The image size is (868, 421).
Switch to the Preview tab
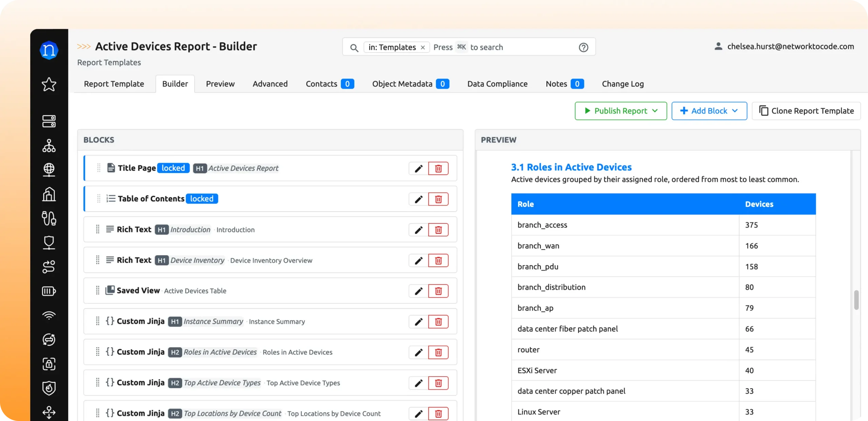(x=220, y=84)
